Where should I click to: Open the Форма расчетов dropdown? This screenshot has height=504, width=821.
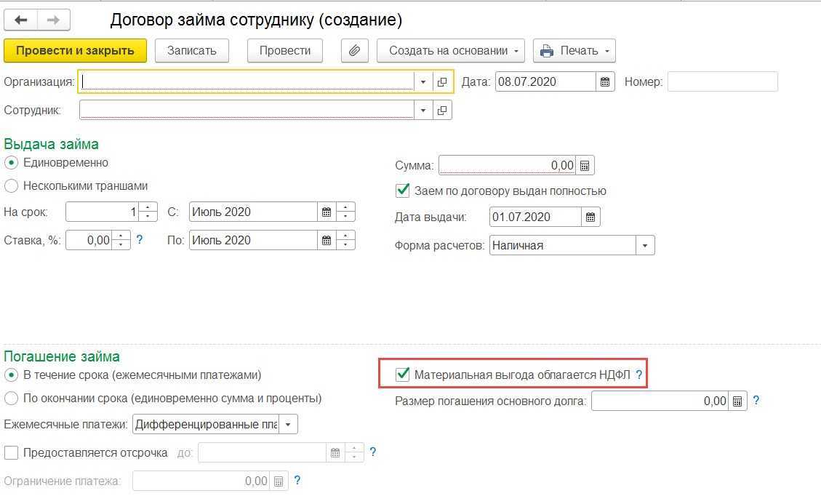point(645,246)
